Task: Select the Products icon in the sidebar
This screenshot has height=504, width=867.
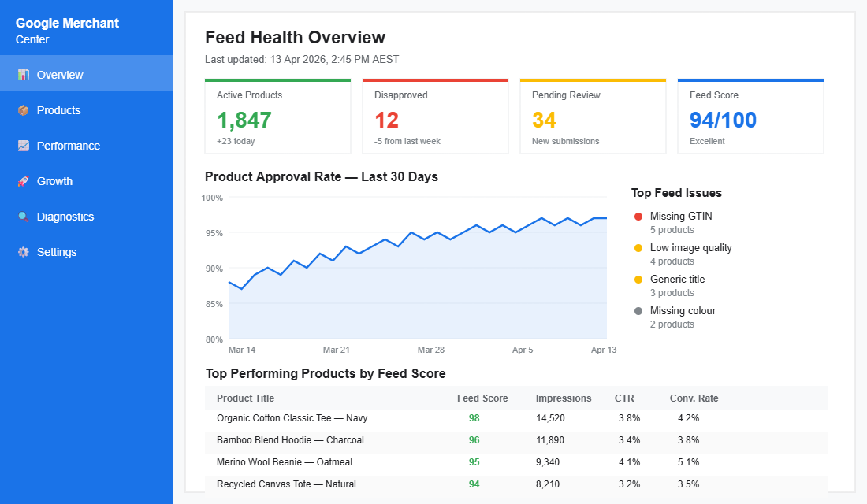Action: point(24,110)
